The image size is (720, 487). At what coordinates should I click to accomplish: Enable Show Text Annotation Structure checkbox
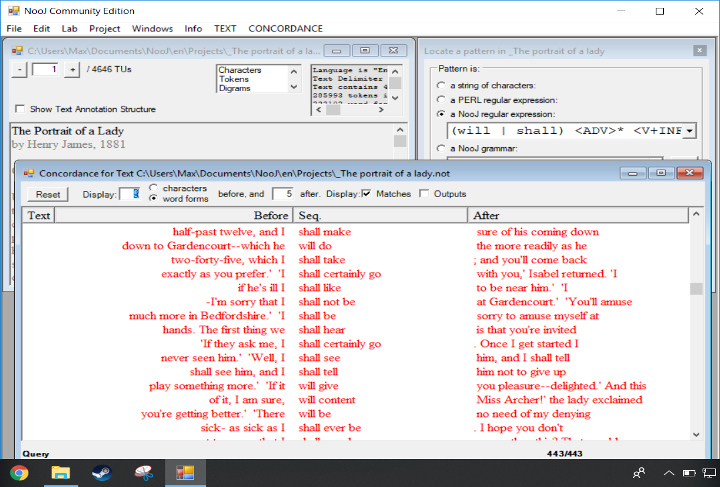point(21,109)
